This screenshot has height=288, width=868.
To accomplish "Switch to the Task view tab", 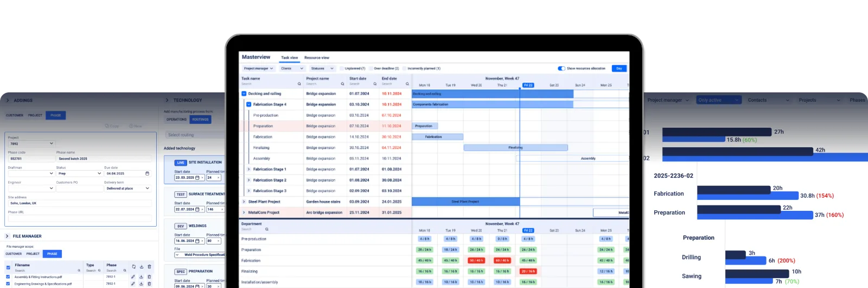I will point(289,58).
